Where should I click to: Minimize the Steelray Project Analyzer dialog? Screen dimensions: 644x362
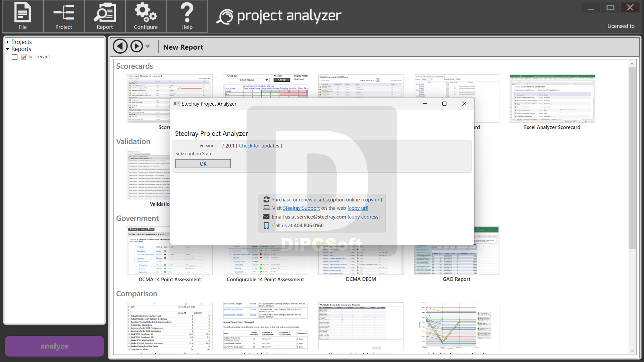pyautogui.click(x=425, y=104)
